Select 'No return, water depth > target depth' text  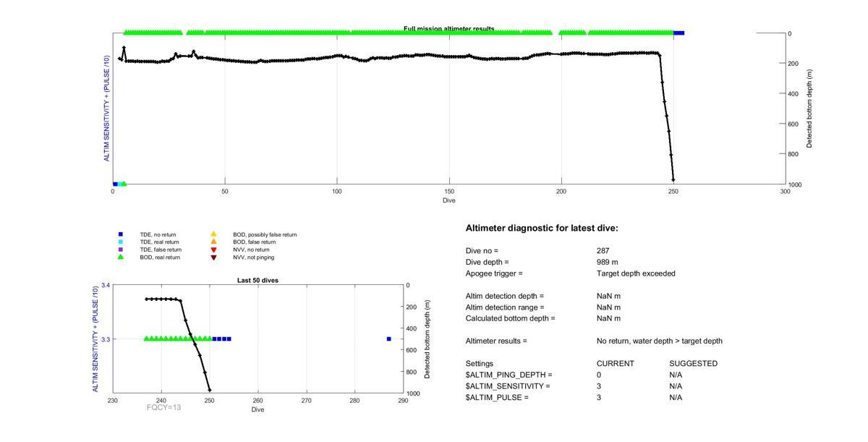click(659, 341)
